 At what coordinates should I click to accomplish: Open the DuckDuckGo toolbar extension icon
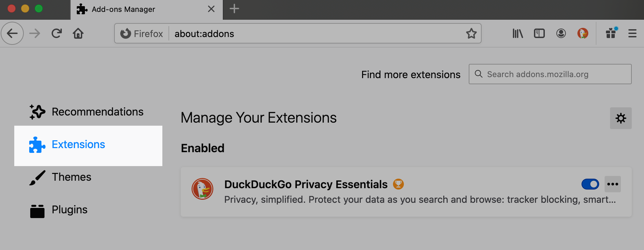(583, 33)
